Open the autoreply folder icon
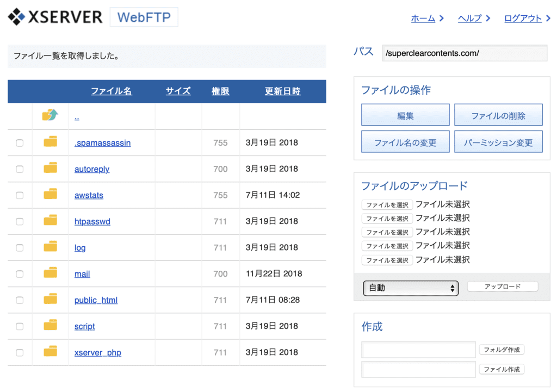The width and height of the screenshot is (557, 392). point(50,169)
